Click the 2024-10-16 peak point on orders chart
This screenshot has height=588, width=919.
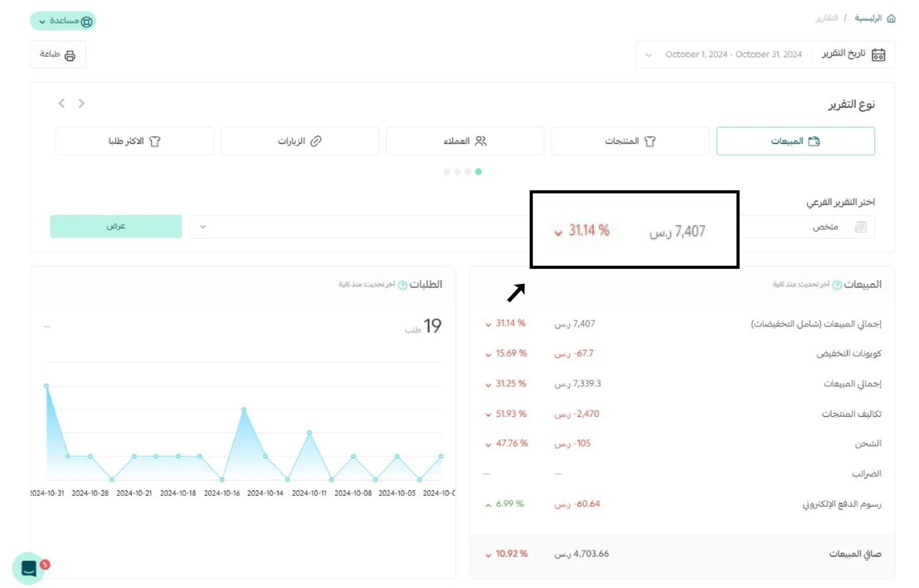[244, 409]
